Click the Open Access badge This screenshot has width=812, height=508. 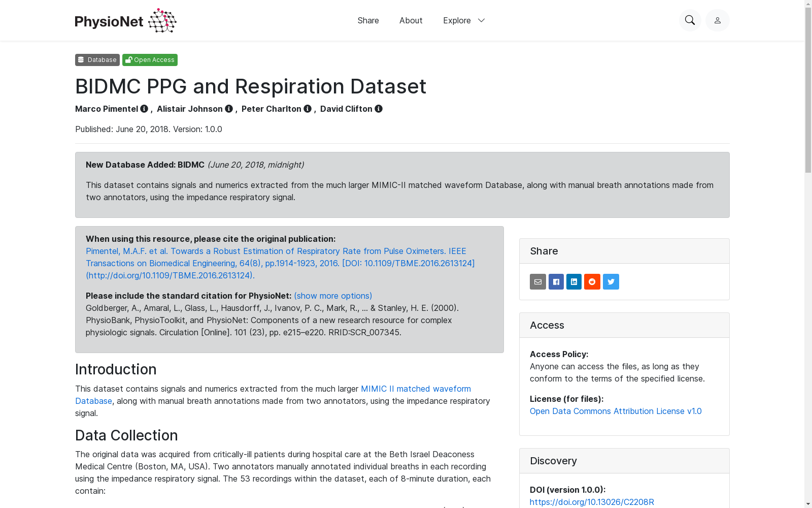[x=150, y=60]
